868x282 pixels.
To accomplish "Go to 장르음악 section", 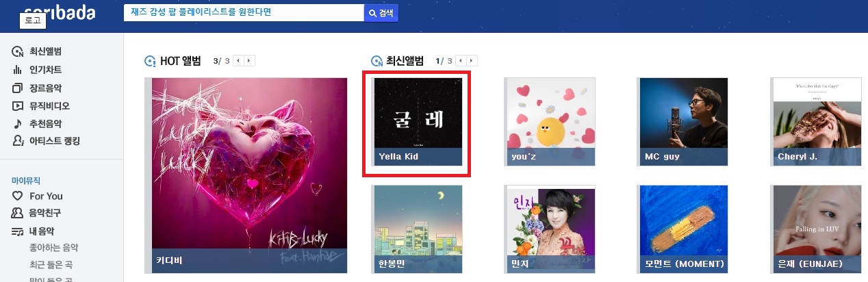I will point(45,88).
